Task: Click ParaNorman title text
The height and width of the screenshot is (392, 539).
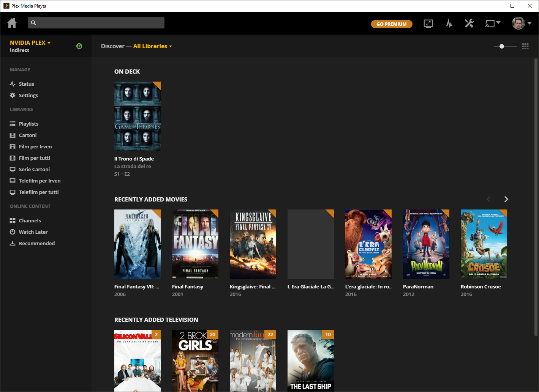Action: 418,287
